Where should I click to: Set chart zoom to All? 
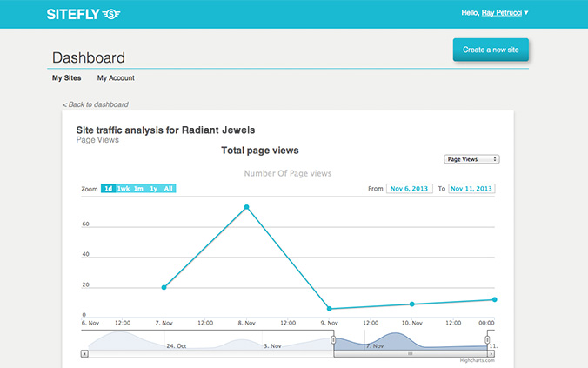click(169, 188)
